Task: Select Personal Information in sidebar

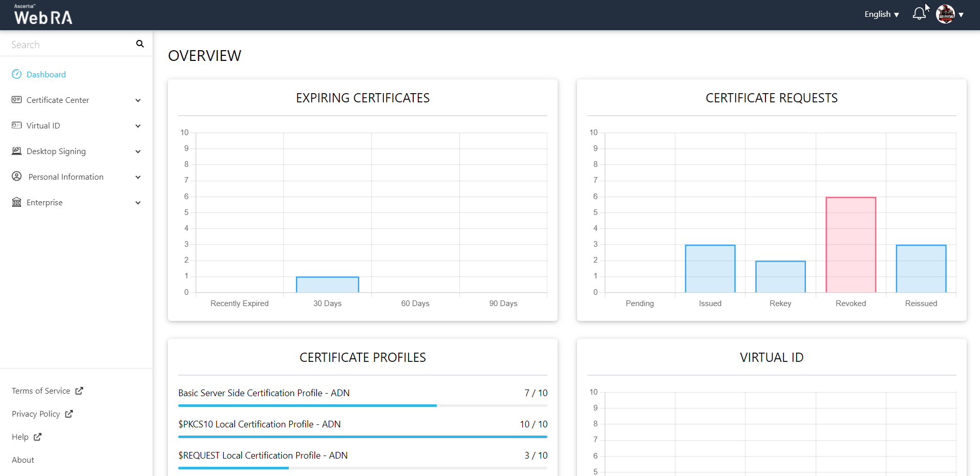Action: (x=66, y=177)
